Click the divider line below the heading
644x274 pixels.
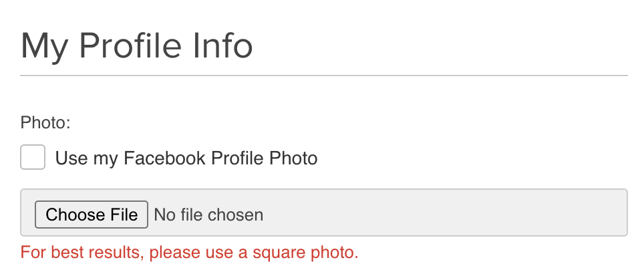click(324, 76)
